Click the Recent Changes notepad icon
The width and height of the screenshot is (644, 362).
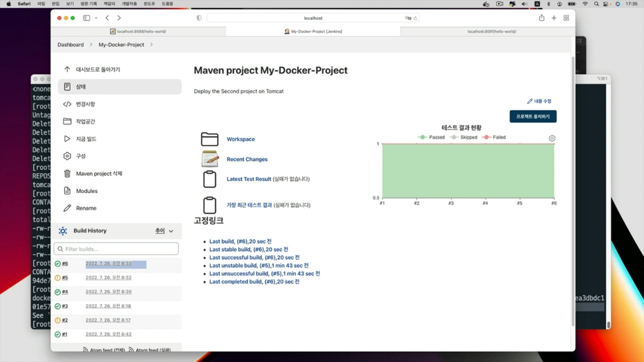coord(209,159)
